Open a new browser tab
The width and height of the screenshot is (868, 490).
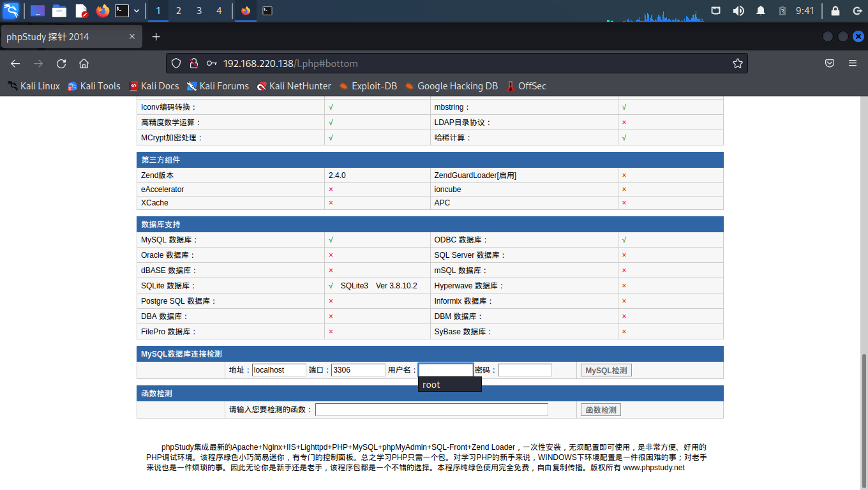coord(156,37)
